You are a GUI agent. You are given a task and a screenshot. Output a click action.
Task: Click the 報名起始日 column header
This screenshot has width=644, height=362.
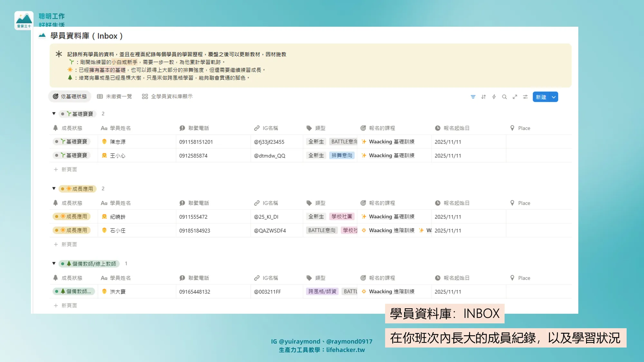(x=456, y=128)
